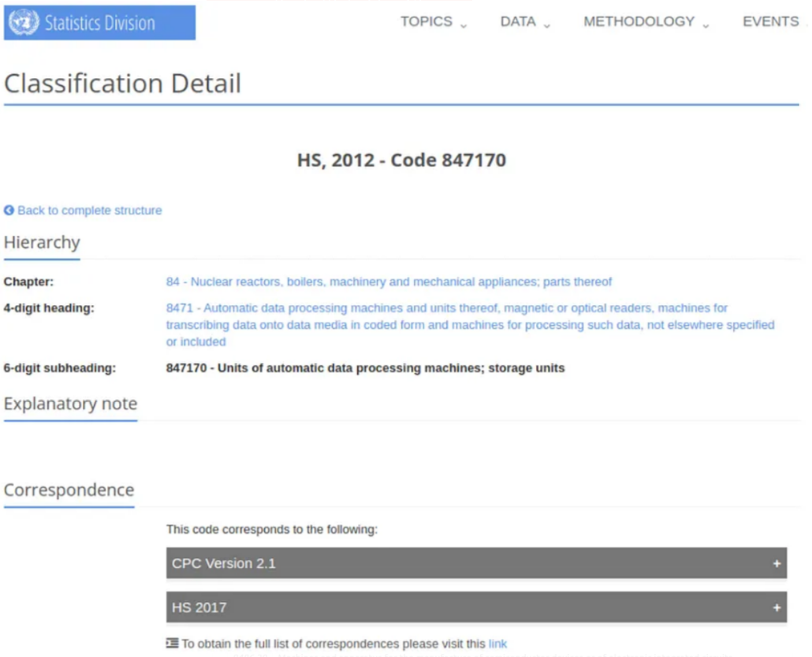Image resolution: width=812 pixels, height=657 pixels.
Task: Open the EVENTS menu
Action: pyautogui.click(x=770, y=22)
